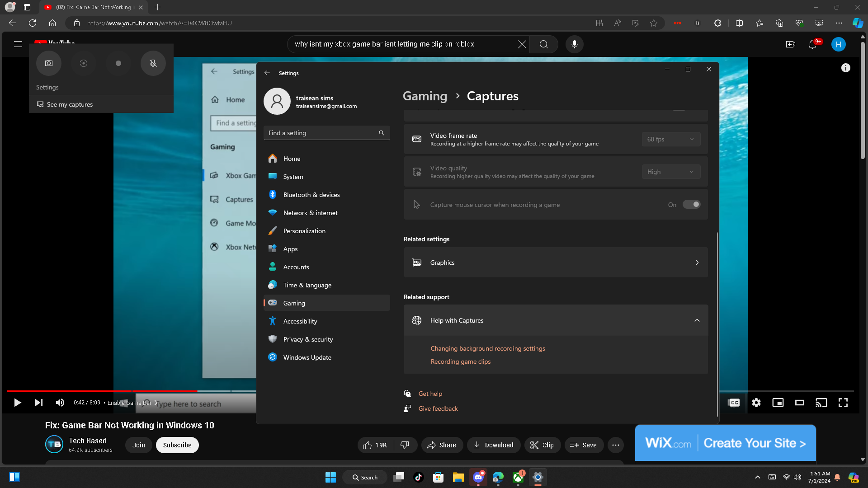Open Windows Update settings
Viewport: 868px width, 488px height.
click(x=326, y=357)
